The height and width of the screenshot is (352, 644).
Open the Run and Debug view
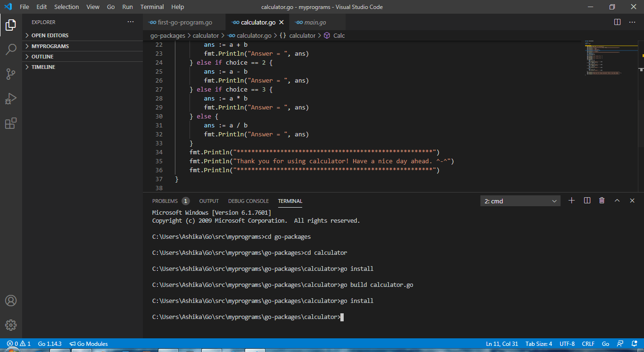pyautogui.click(x=11, y=99)
